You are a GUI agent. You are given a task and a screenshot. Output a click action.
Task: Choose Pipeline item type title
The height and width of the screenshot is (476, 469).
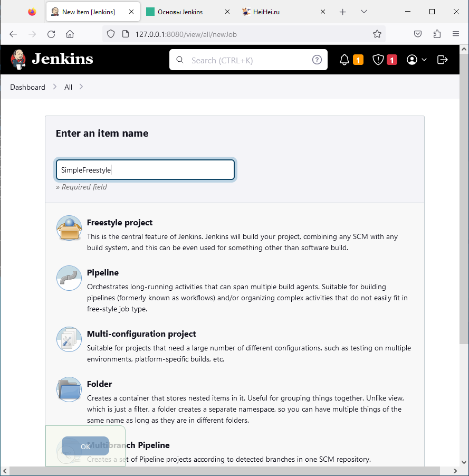[102, 273]
